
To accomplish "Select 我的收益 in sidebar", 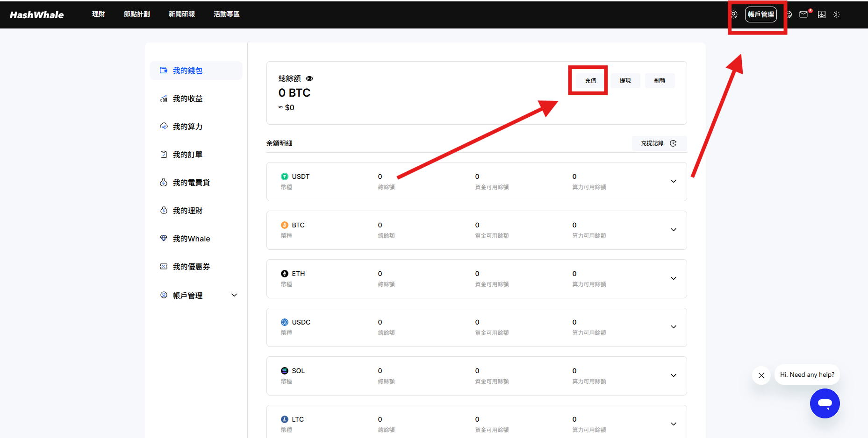I will pyautogui.click(x=196, y=99).
